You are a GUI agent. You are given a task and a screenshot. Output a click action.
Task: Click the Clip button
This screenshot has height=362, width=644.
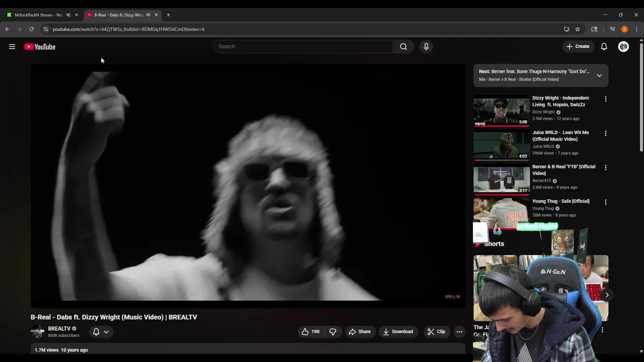click(x=436, y=332)
